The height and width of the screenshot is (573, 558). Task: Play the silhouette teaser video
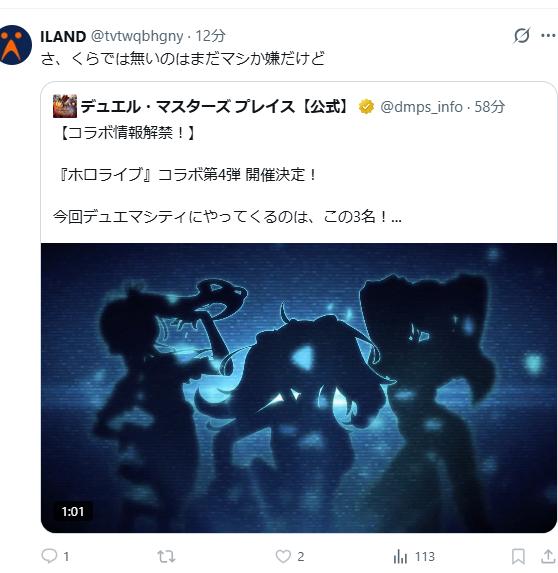click(299, 388)
